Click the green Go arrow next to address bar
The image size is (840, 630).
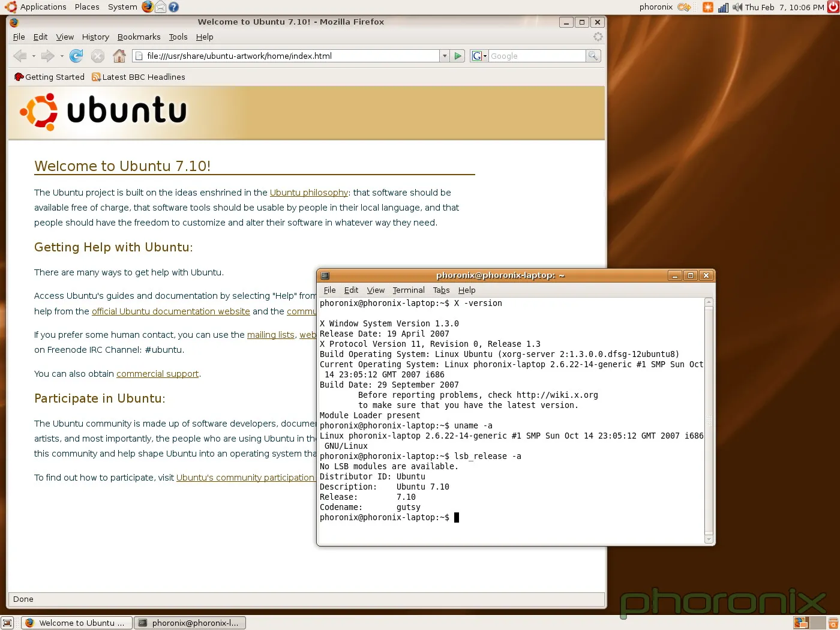pyautogui.click(x=458, y=56)
